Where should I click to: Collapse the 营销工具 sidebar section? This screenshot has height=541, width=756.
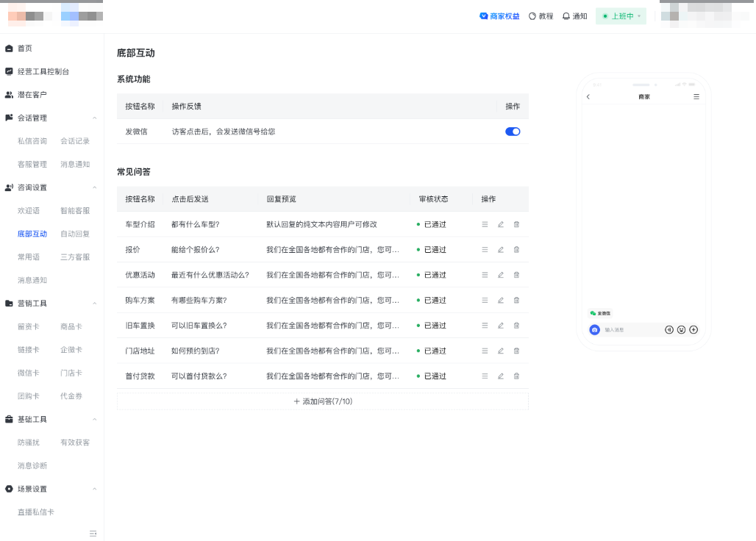pyautogui.click(x=51, y=303)
